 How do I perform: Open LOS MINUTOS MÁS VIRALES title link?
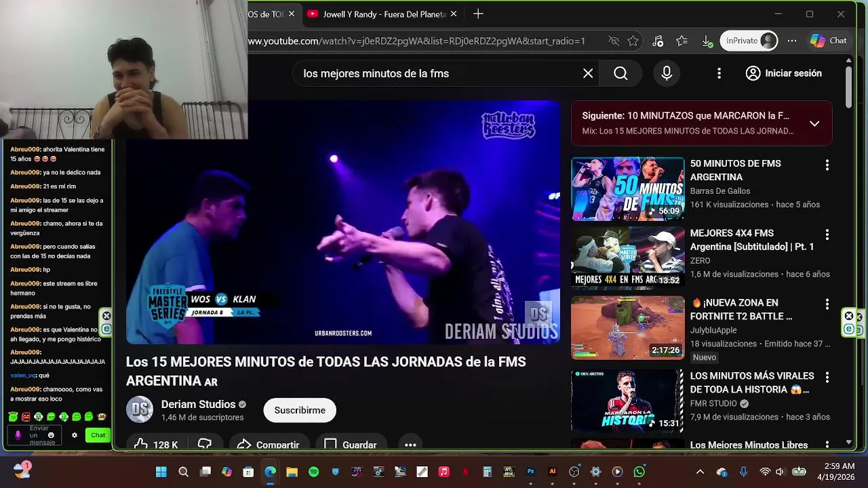(x=752, y=382)
